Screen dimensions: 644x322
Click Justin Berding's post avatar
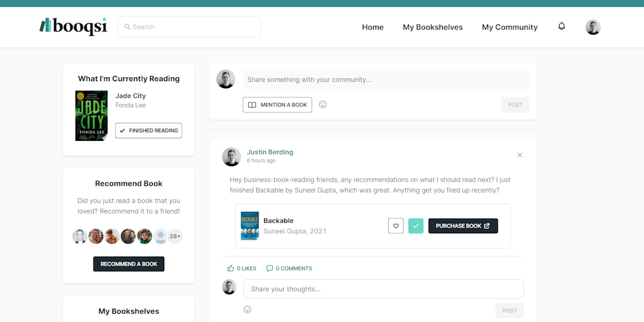click(x=231, y=157)
